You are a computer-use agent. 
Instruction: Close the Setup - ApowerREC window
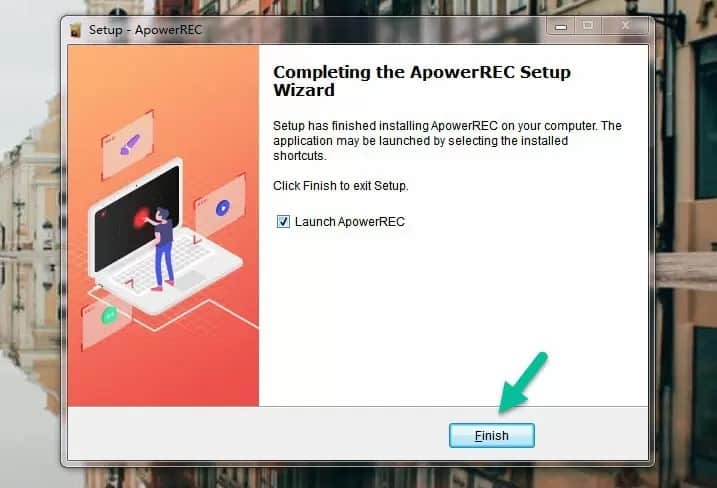coord(625,27)
